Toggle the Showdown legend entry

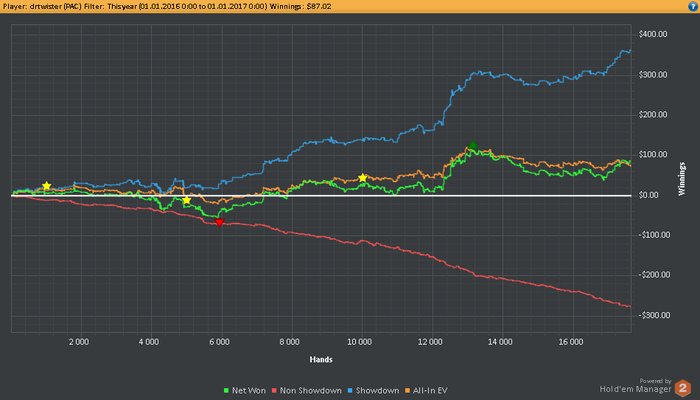coord(373,391)
